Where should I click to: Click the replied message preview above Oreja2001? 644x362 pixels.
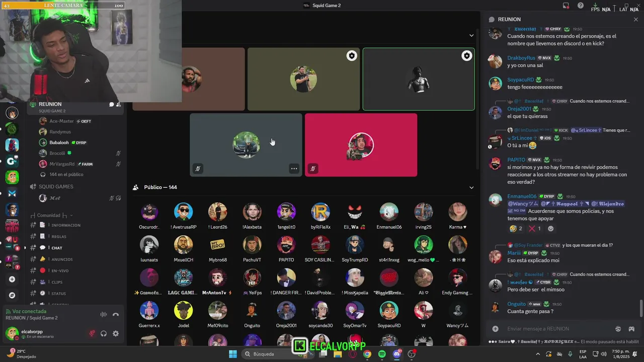599,101
